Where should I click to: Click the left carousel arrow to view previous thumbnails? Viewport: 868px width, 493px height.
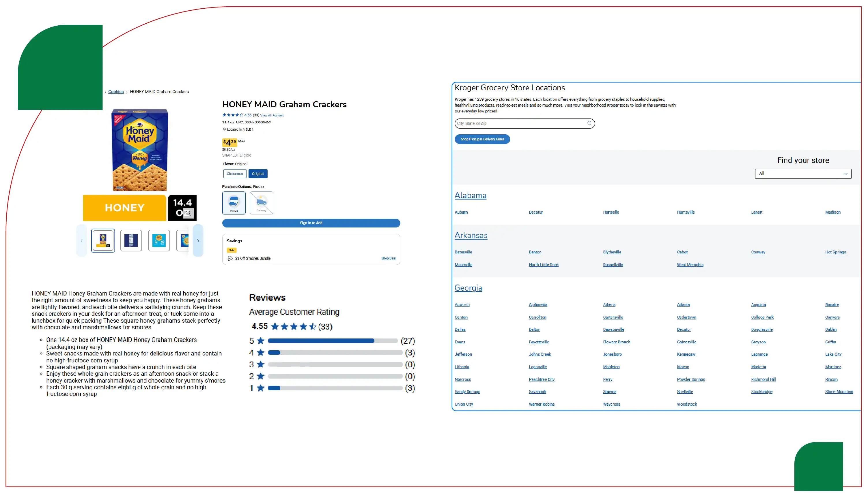(81, 240)
